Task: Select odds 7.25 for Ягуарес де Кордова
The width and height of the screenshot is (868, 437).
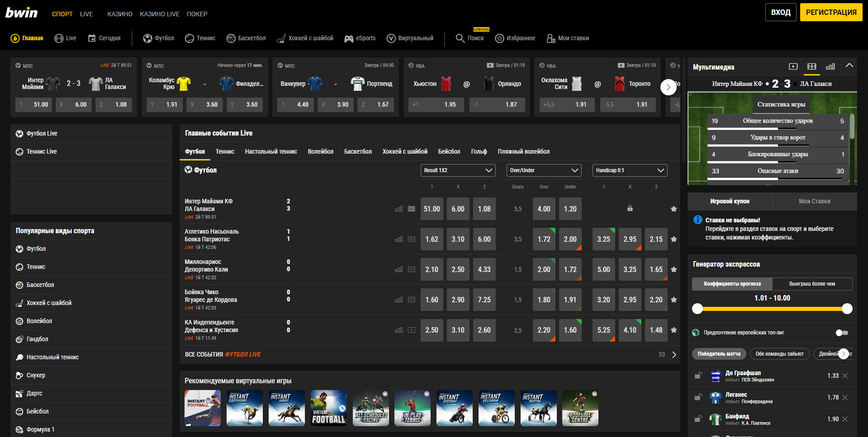Action: click(x=484, y=300)
